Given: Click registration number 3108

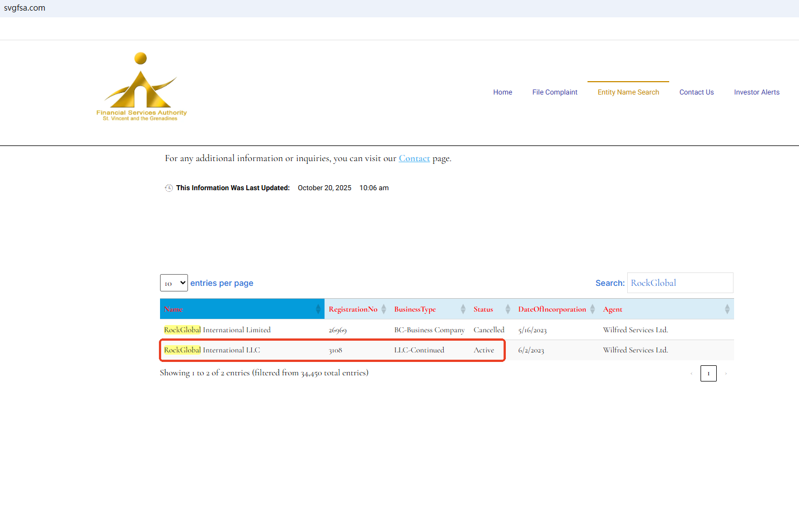Looking at the screenshot, I should [x=335, y=350].
